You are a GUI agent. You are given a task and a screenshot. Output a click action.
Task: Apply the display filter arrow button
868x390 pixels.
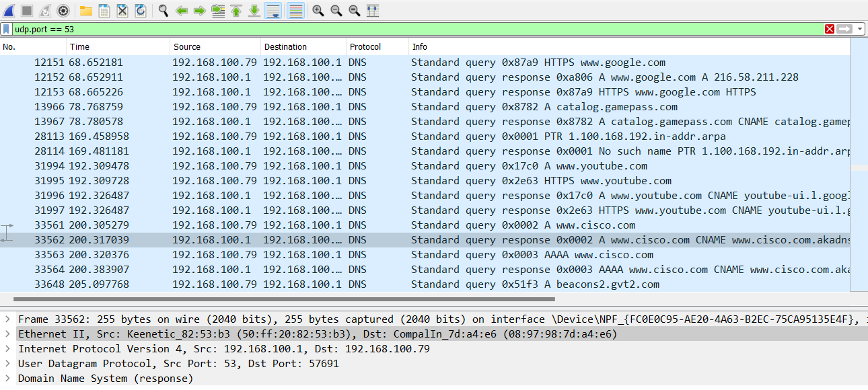coord(844,29)
